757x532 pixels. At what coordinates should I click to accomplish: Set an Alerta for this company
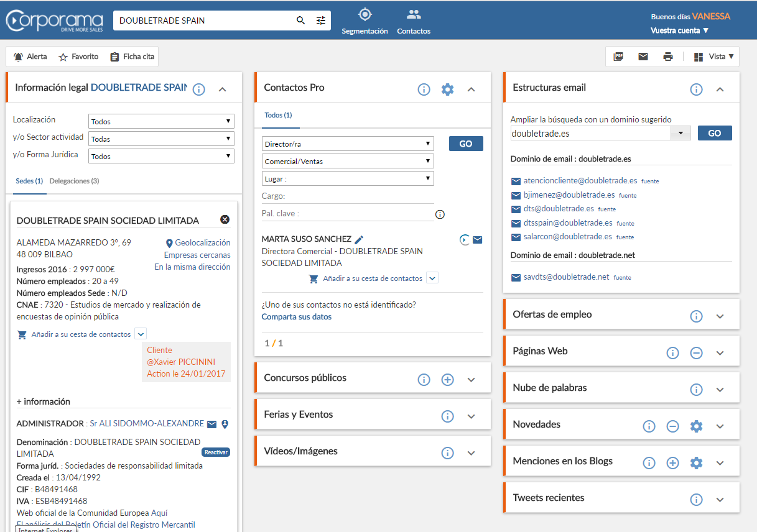point(30,57)
